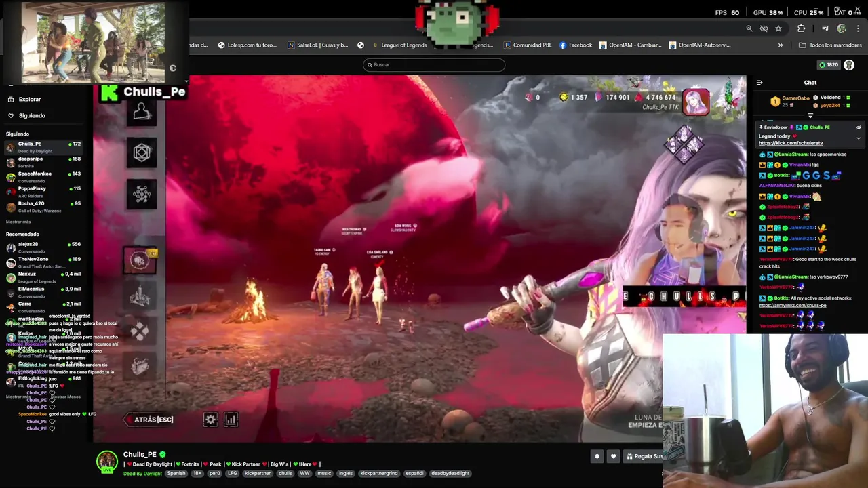Select the gift box icon in game menu
Viewport: 868px width, 488px height.
click(140, 366)
